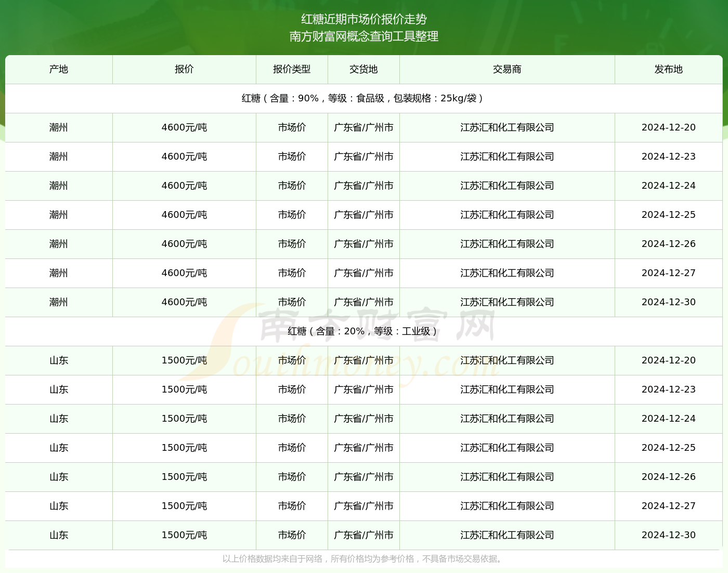Click 广东省/广州市 in the 潮州 2024-12-26 row
Image resolution: width=728 pixels, height=573 pixels.
(363, 244)
